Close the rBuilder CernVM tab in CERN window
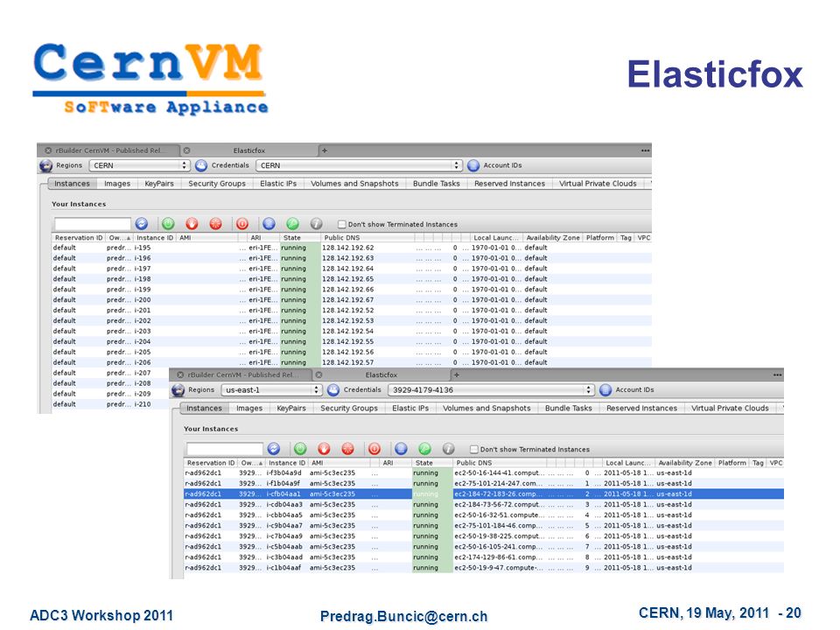The width and height of the screenshot is (840, 630). tap(48, 150)
